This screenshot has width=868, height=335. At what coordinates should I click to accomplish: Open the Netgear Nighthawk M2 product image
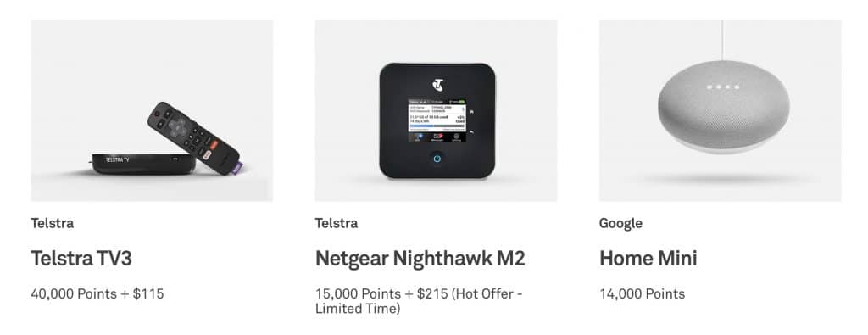click(x=437, y=111)
